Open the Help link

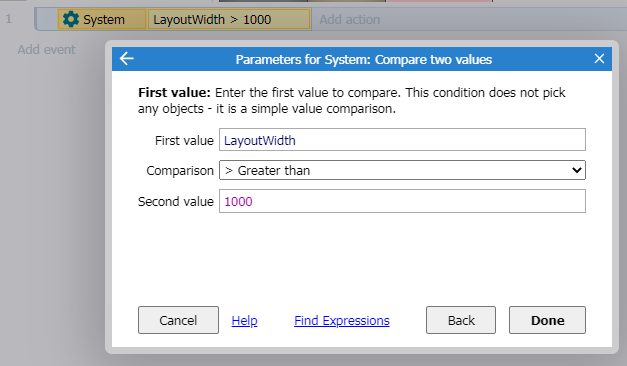[244, 320]
